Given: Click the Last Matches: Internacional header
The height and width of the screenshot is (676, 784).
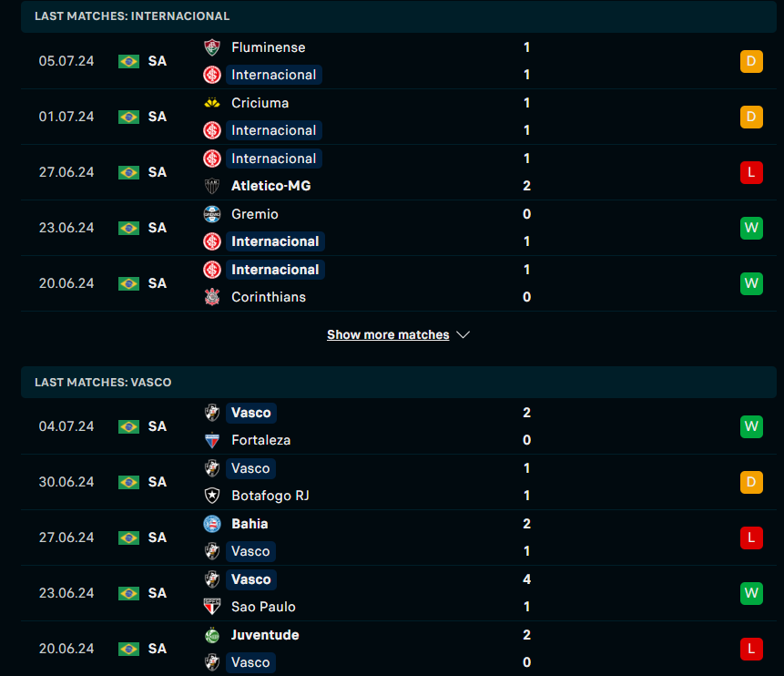Looking at the screenshot, I should [399, 16].
